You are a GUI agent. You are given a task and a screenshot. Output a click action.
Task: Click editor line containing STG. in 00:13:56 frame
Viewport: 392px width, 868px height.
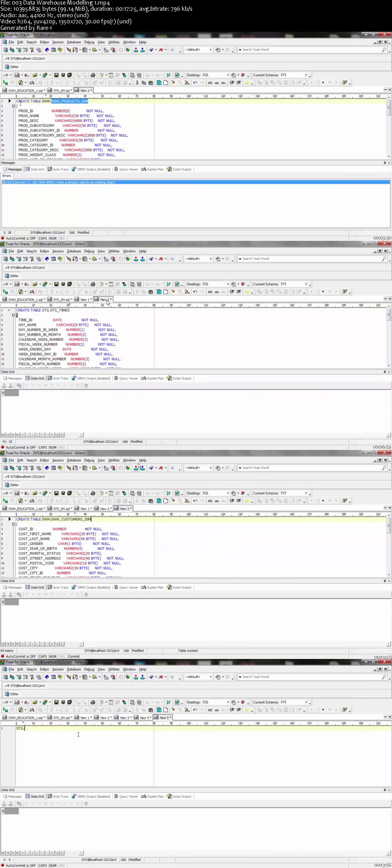[201, 728]
